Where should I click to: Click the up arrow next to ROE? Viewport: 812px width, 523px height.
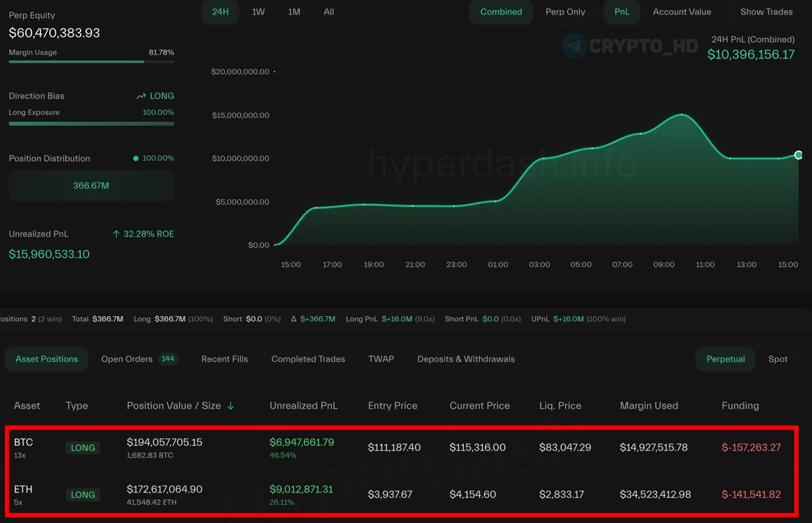coord(116,234)
